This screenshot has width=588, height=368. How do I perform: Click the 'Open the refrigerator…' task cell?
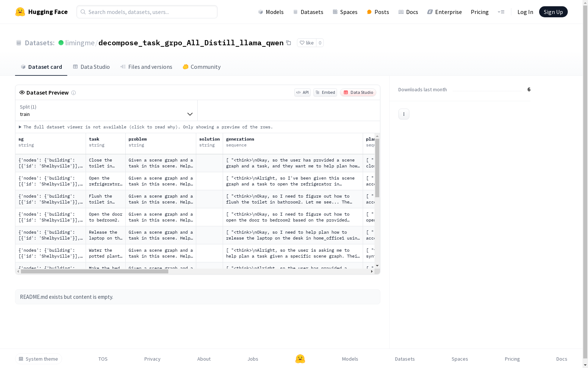coord(106,181)
